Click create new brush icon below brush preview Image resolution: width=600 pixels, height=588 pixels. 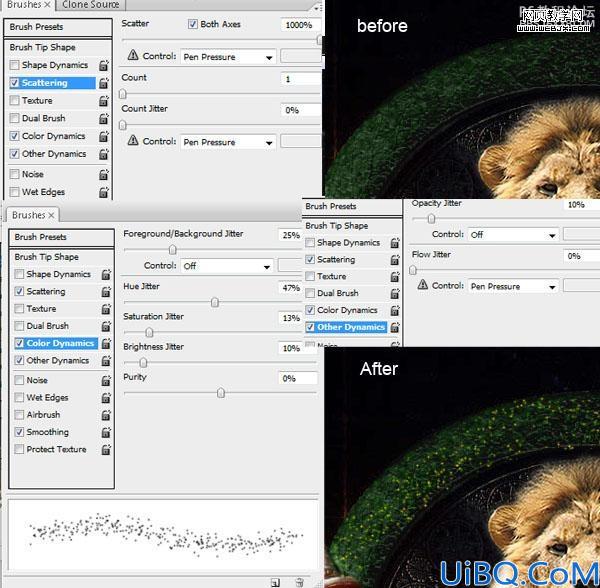click(x=275, y=582)
